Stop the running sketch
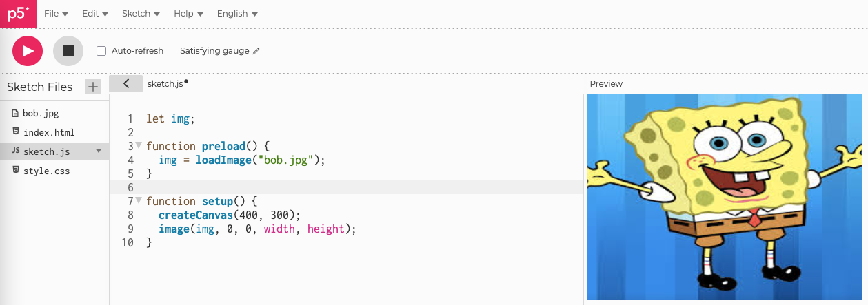This screenshot has width=868, height=305. (x=68, y=51)
